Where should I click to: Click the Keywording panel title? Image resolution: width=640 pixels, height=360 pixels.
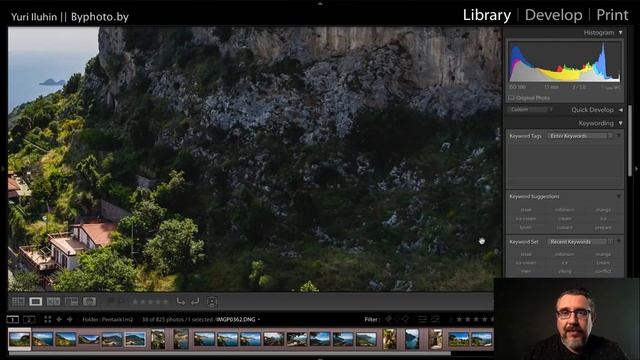click(596, 123)
